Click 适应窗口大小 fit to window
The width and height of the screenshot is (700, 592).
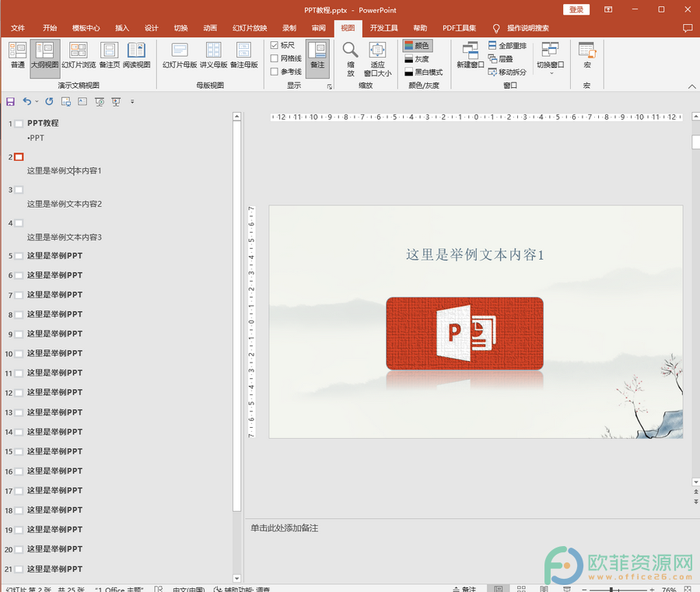[378, 59]
